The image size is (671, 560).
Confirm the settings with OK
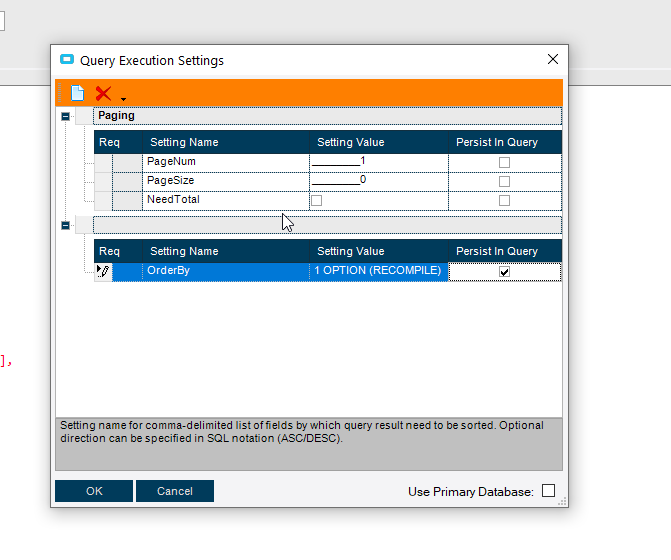[94, 491]
